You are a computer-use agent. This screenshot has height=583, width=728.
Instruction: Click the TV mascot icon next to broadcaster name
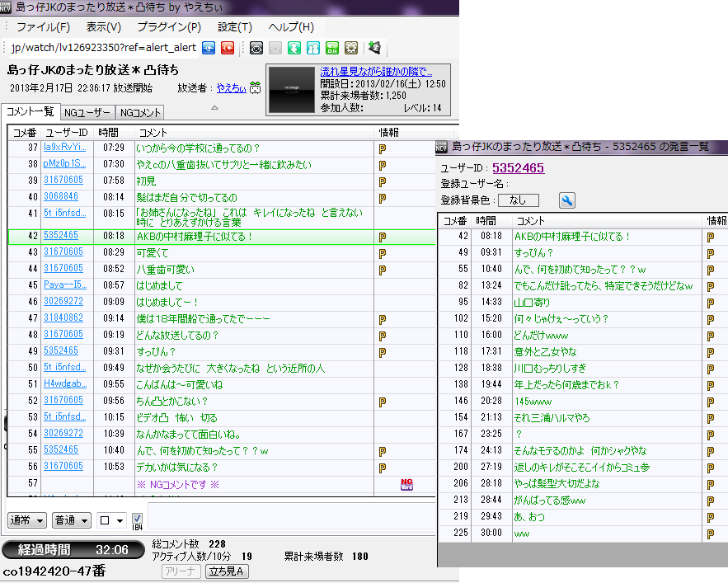coord(256,87)
